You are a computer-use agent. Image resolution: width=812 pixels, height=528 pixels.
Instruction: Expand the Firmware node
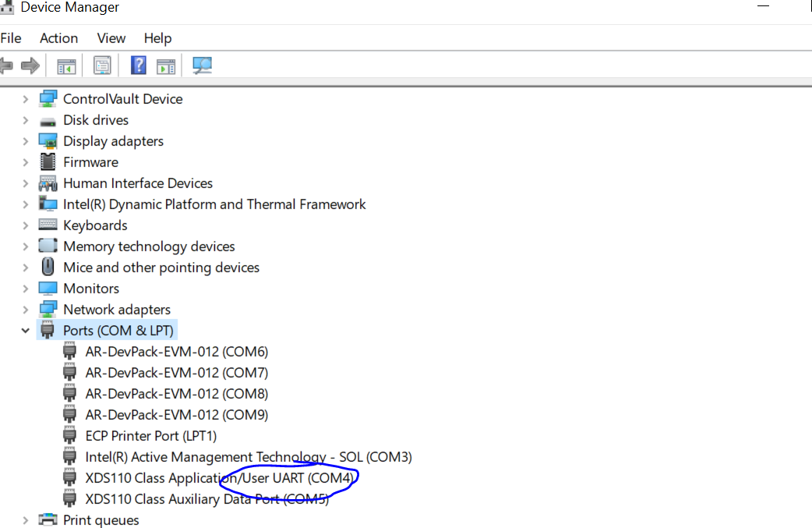point(26,162)
